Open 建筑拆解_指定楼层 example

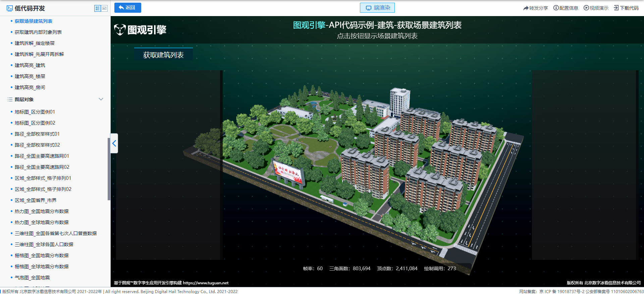click(x=35, y=43)
